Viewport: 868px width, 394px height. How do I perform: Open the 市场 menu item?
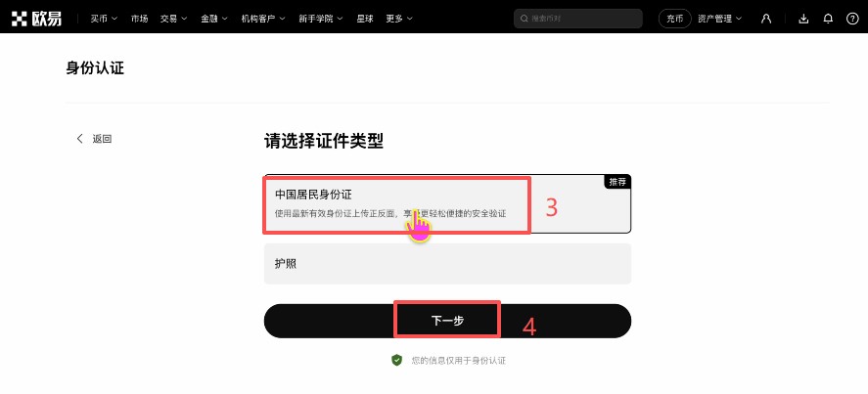[140, 19]
